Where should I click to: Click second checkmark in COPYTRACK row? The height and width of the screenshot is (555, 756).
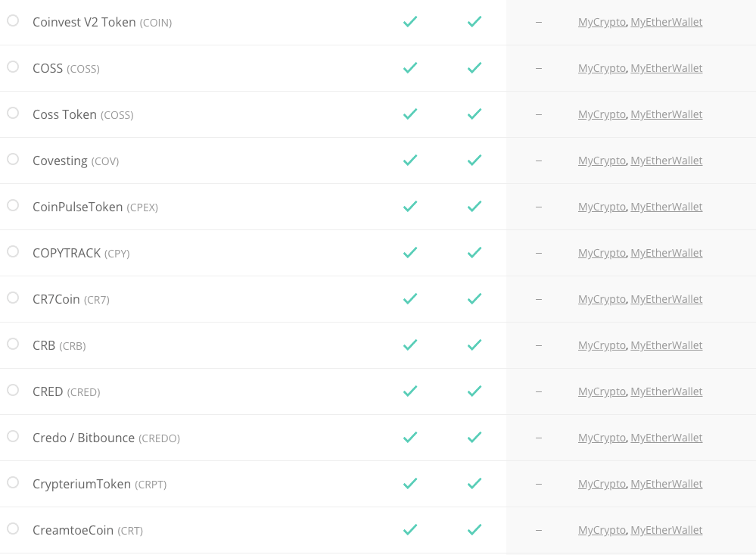tap(474, 253)
